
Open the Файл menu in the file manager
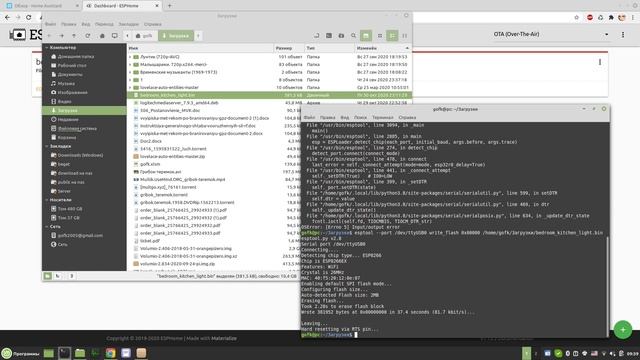[x=51, y=24]
